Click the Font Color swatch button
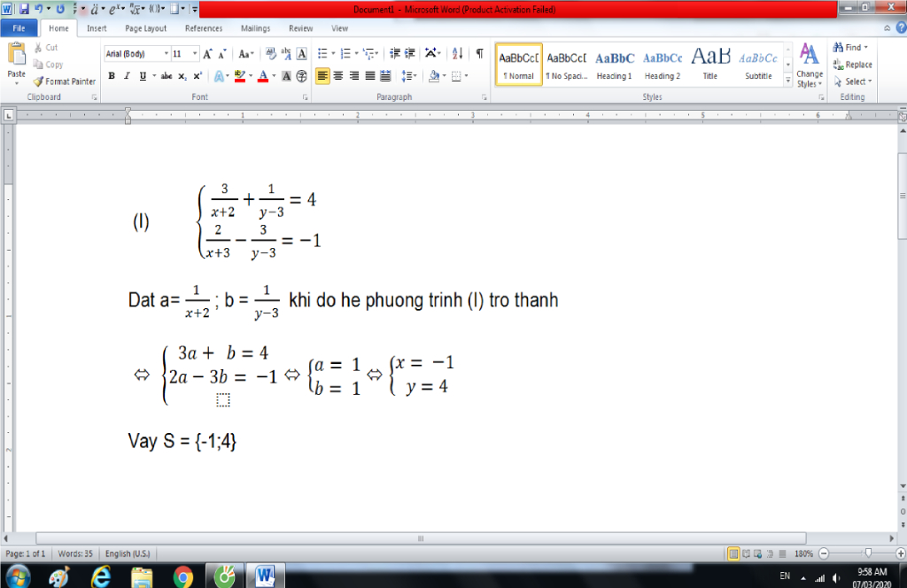 pyautogui.click(x=263, y=76)
